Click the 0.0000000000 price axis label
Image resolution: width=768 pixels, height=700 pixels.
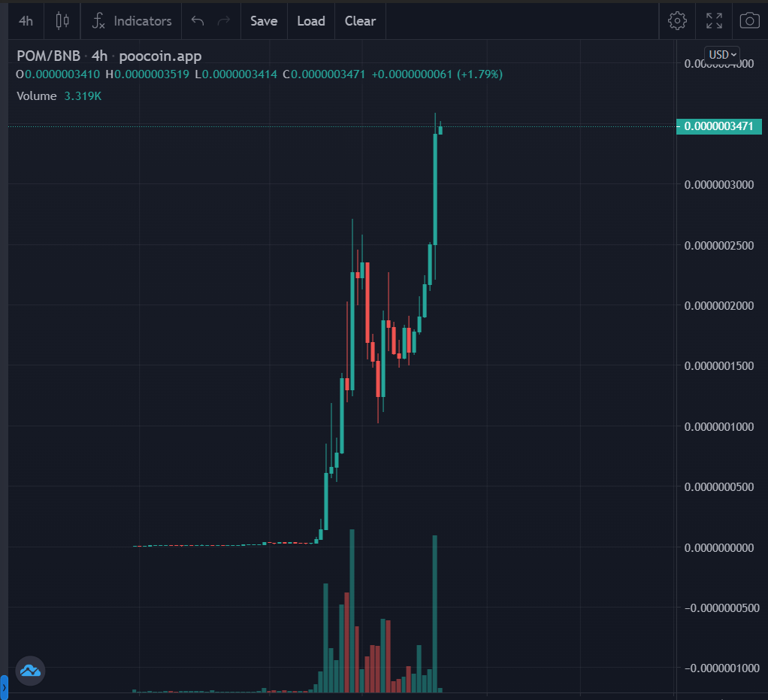pos(719,548)
